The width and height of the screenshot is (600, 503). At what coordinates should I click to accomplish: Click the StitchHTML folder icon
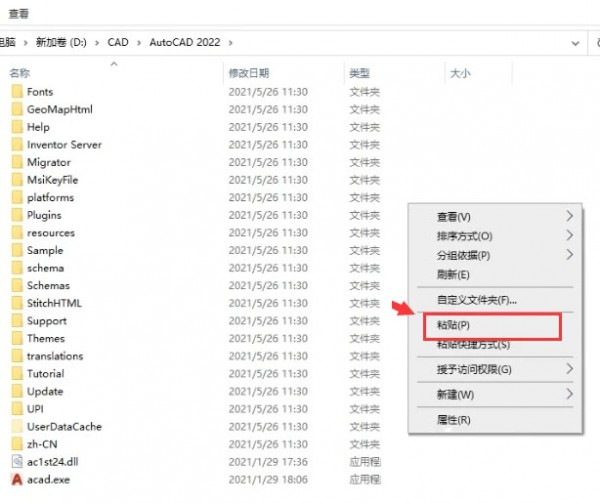(x=17, y=303)
